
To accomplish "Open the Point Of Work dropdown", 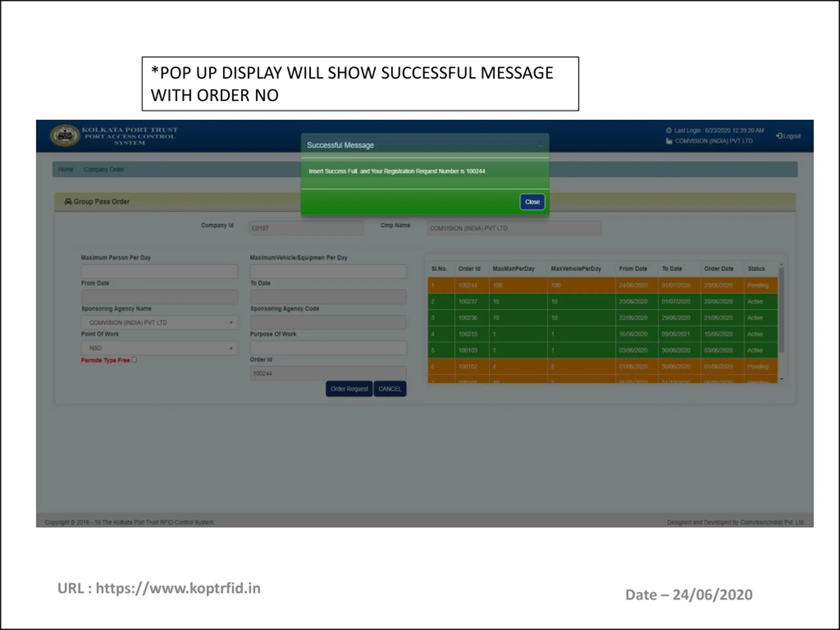I will pos(159,348).
